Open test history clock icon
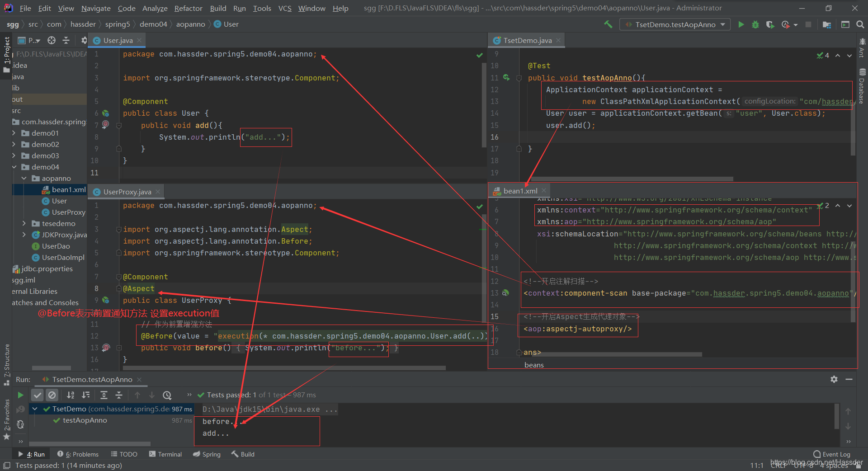Viewport: 868px width, 471px height. tap(167, 395)
